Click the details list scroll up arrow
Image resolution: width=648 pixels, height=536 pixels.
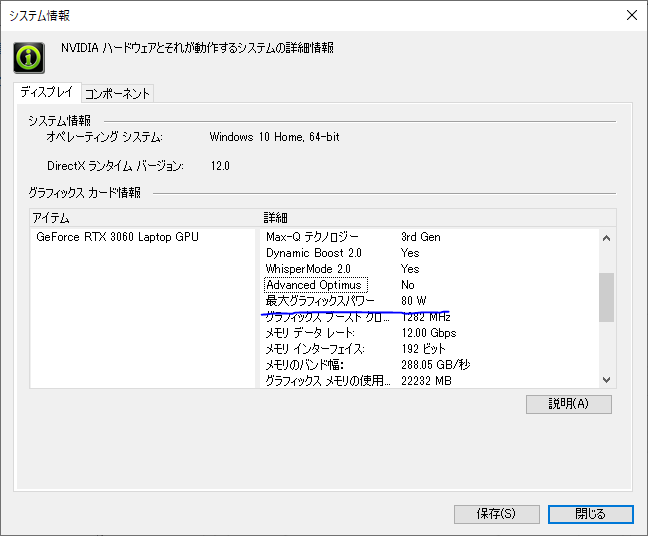tap(606, 238)
